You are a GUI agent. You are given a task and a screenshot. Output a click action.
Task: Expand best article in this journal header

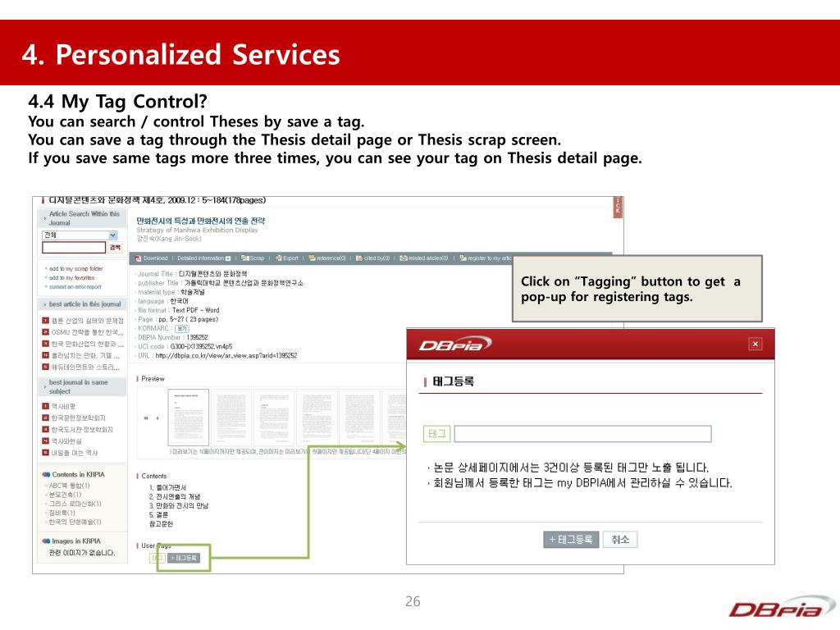82,304
